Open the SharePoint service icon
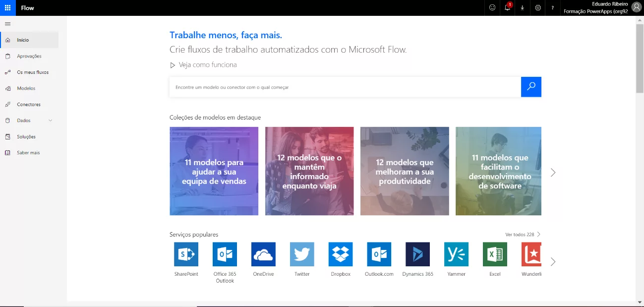The image size is (644, 307). pyautogui.click(x=186, y=254)
